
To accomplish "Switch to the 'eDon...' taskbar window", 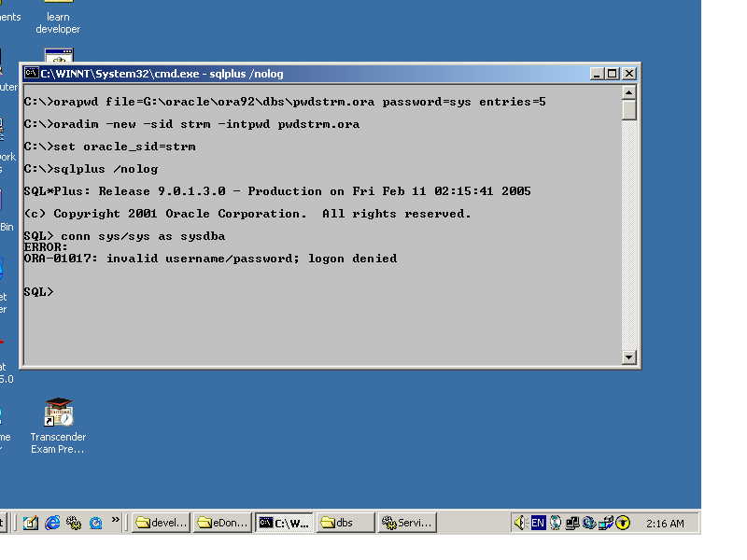I will [x=222, y=523].
